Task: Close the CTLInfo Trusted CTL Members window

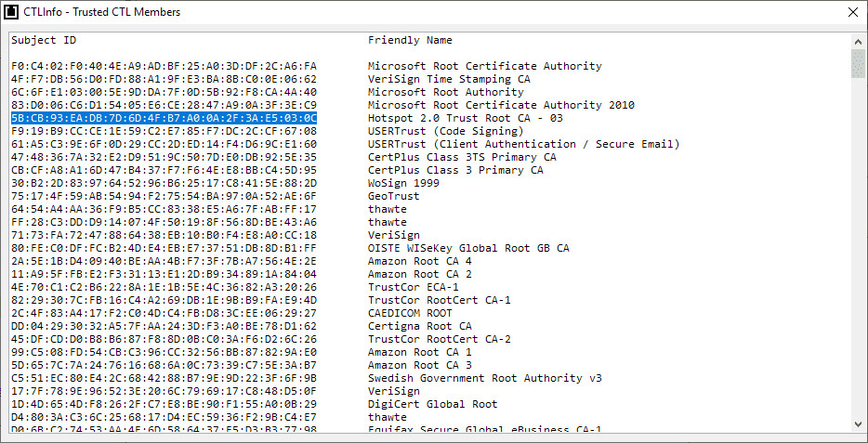Action: pos(853,12)
